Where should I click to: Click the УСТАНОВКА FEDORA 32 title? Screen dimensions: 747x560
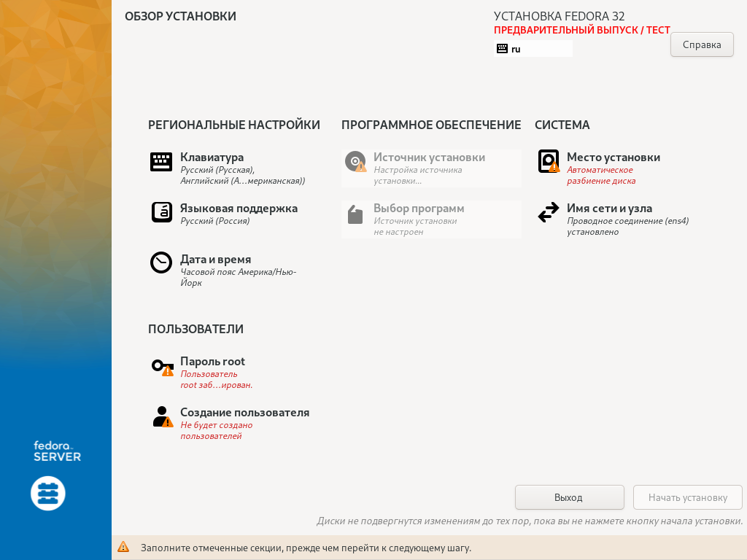click(559, 16)
